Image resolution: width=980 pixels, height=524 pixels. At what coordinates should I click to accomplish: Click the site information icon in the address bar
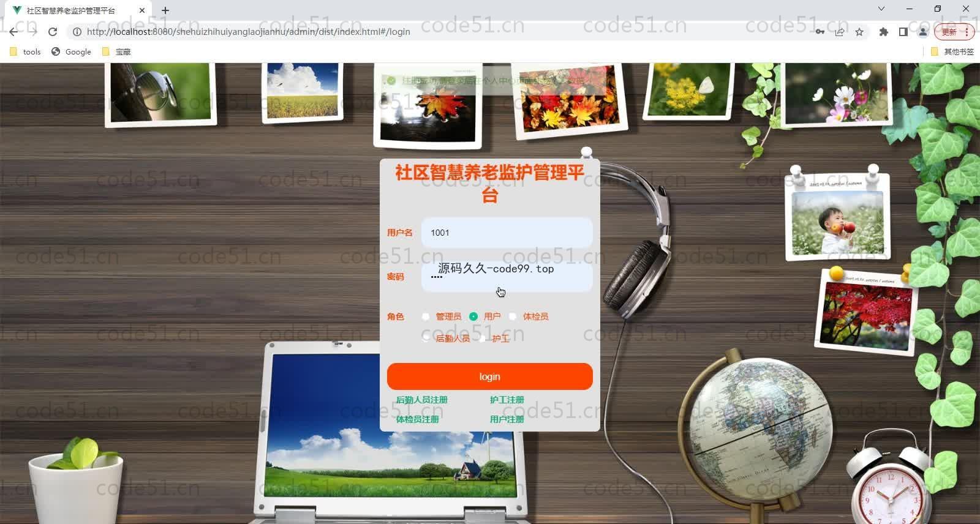coord(77,32)
